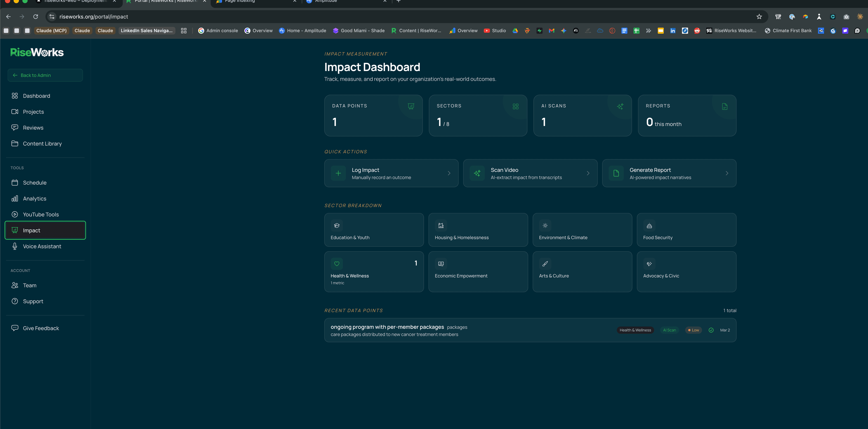
Task: Click the graduation cap on Education & Youth
Action: 337,225
